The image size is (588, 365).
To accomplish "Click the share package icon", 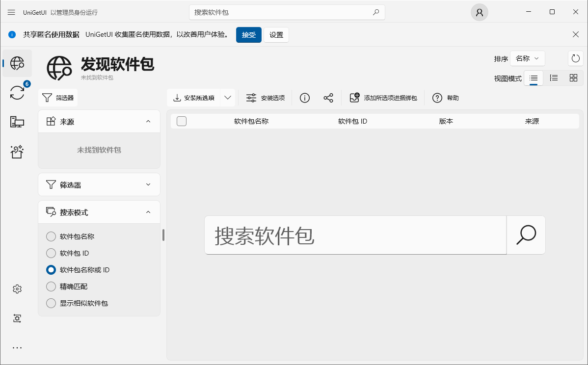I will [x=328, y=98].
